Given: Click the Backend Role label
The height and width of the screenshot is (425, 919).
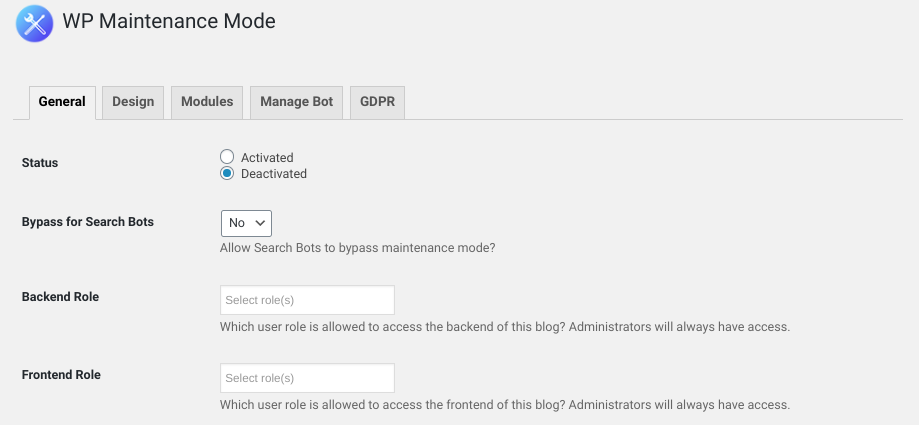Looking at the screenshot, I should click(60, 297).
